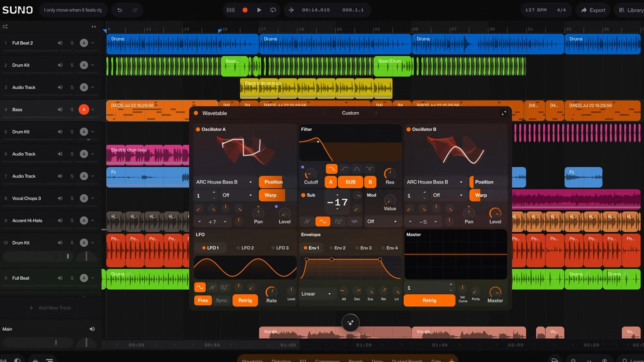Toggle loop playback
This screenshot has height=362, width=644.
click(273, 10)
